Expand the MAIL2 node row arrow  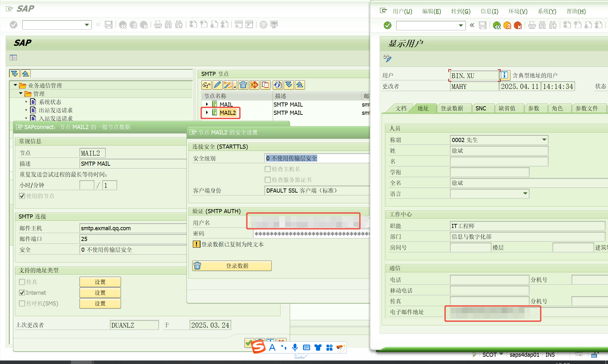(207, 113)
